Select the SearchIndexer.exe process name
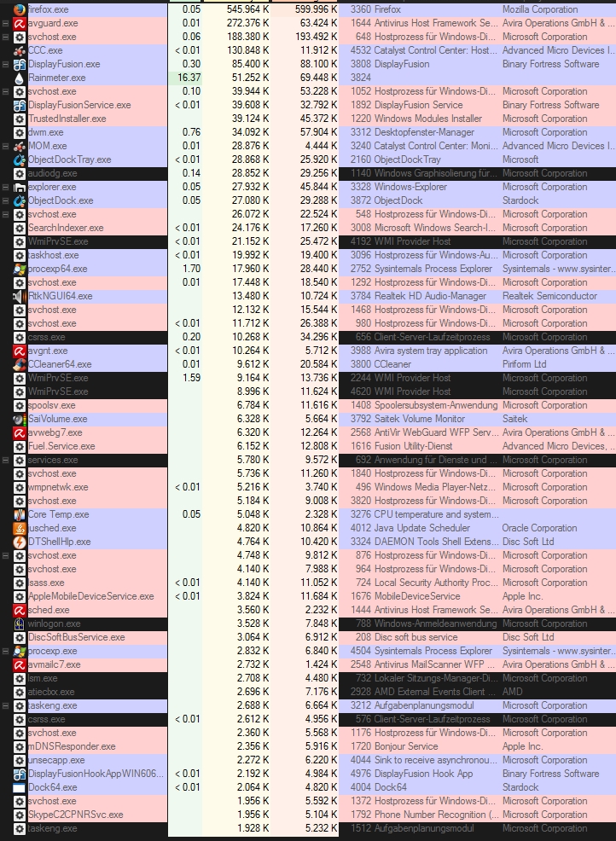This screenshot has height=841, width=616. (66, 228)
